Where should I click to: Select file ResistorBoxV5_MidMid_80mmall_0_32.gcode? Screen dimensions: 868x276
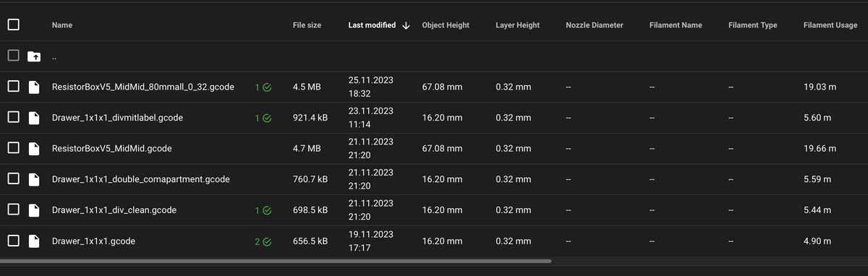143,87
